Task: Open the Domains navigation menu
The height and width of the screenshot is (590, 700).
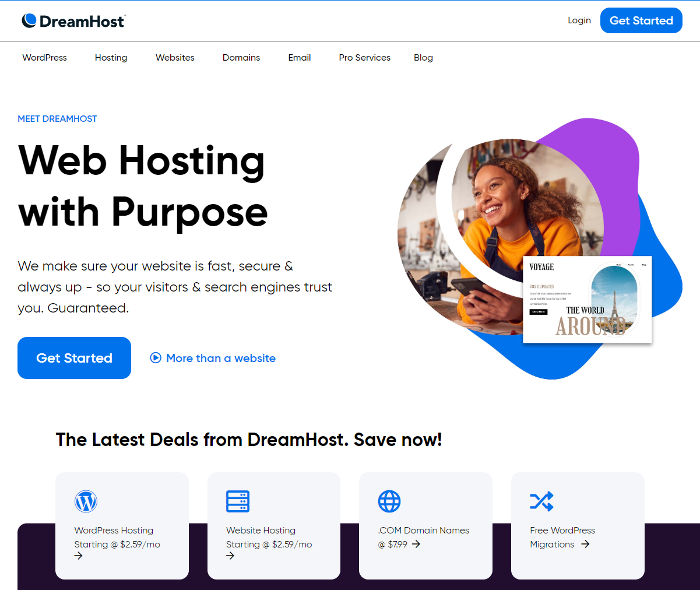Action: coord(241,58)
